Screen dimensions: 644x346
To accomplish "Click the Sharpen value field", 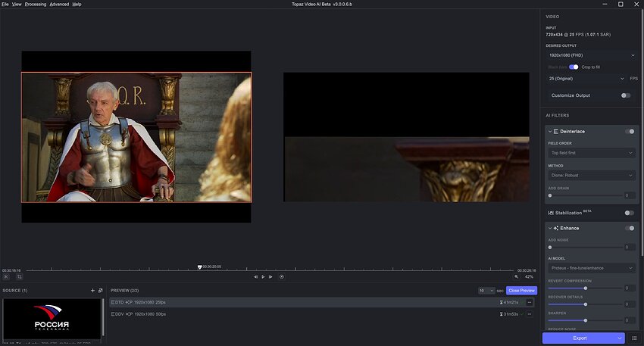I will coord(630,320).
